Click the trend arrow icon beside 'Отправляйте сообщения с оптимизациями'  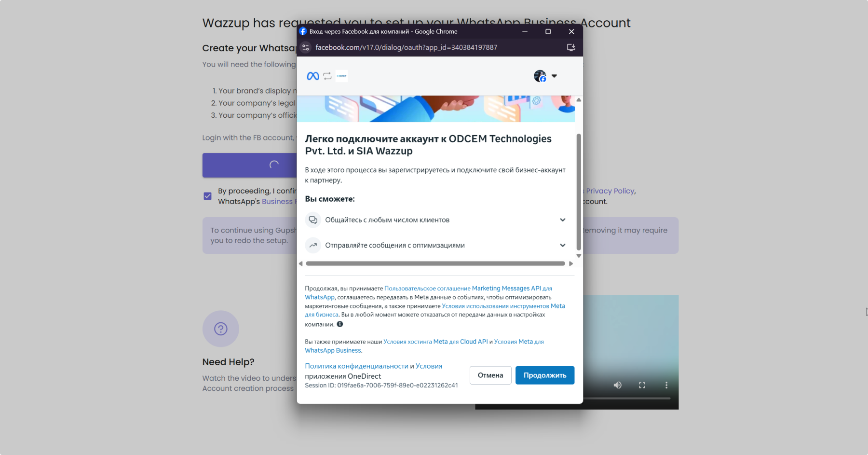tap(313, 246)
